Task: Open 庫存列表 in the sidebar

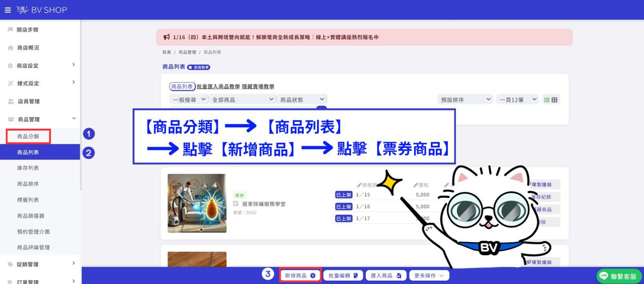Action: tap(28, 168)
